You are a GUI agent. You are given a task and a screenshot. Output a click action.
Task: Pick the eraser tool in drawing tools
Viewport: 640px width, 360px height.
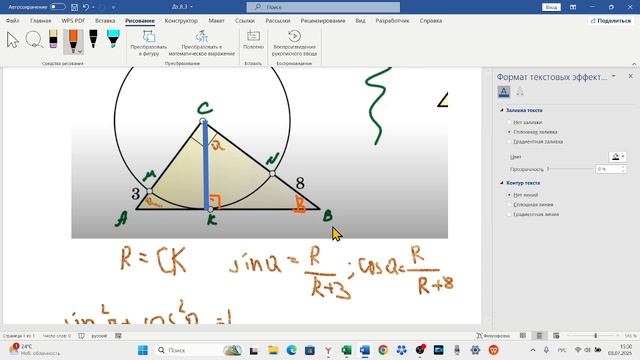(53, 39)
